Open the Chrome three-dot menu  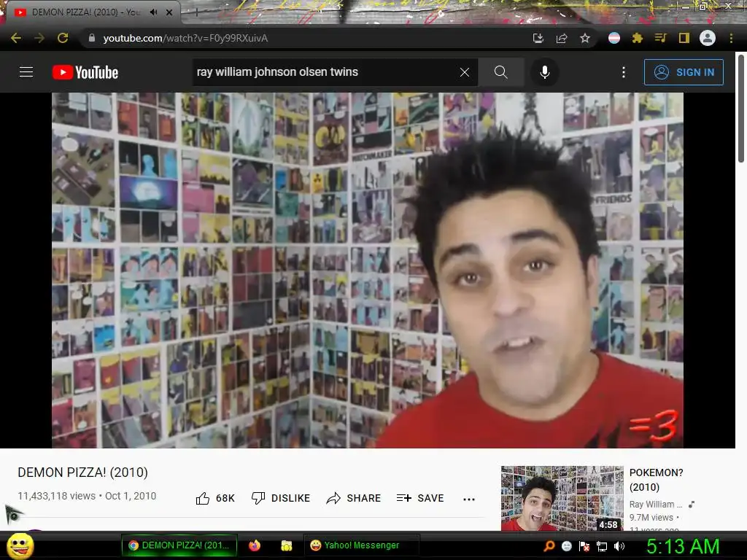coord(731,38)
